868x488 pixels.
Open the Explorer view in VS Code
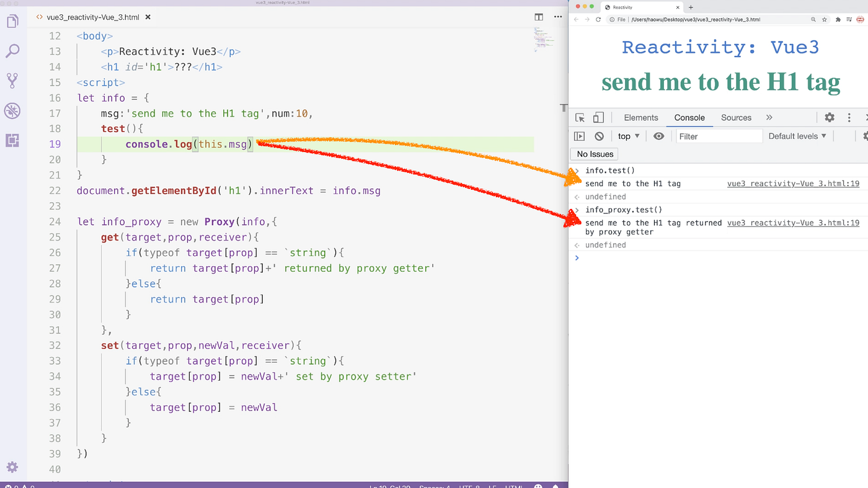[12, 22]
